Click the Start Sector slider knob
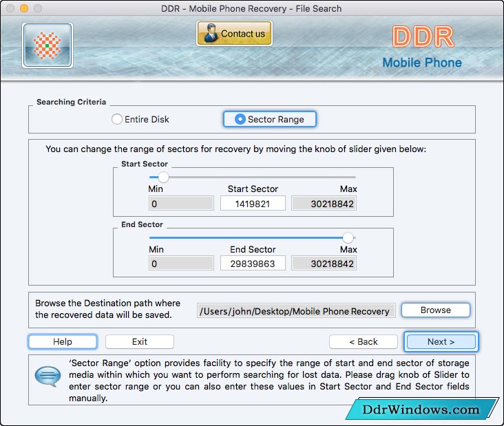The width and height of the screenshot is (504, 426). (163, 177)
